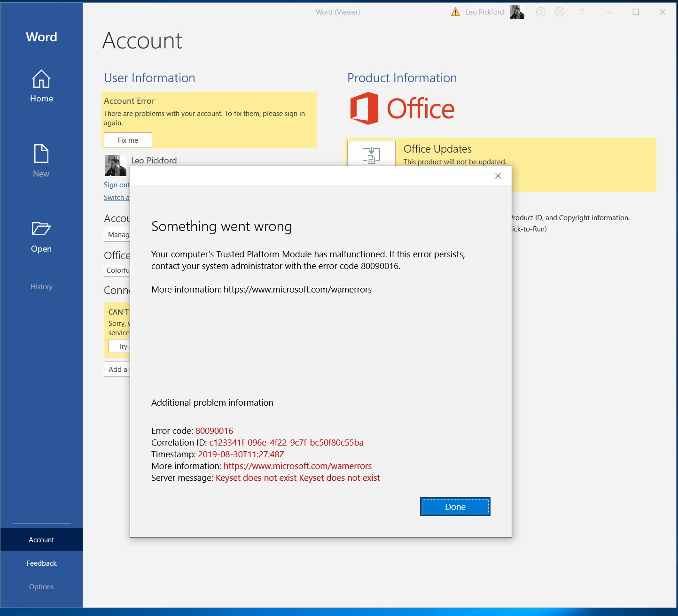Click the Done button in error dialog
This screenshot has width=678, height=616.
pos(455,507)
